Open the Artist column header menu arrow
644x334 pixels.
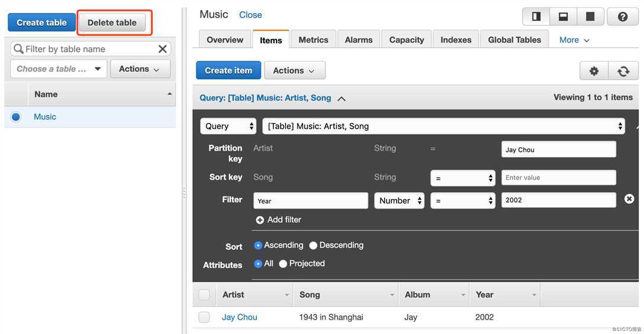[x=286, y=295]
